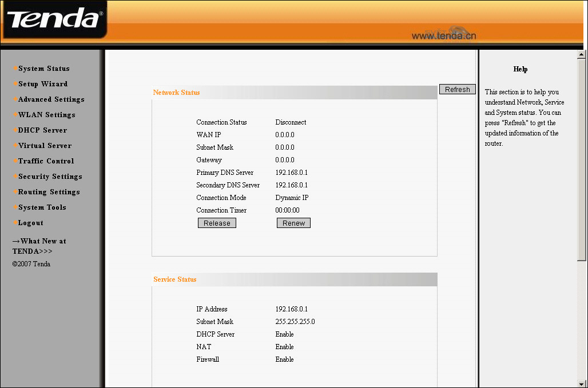Click the scrollbar up arrow
This screenshot has height=388, width=588.
point(582,55)
